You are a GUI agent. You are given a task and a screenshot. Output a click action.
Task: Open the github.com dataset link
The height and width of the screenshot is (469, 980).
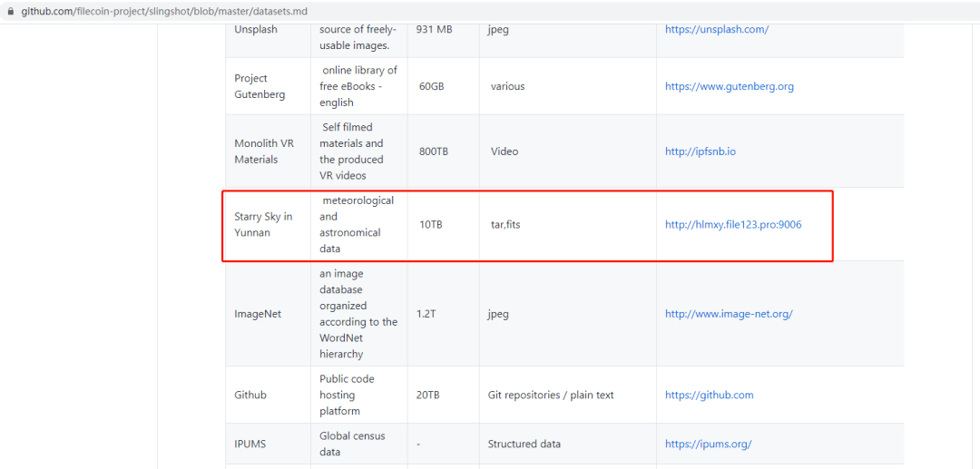tap(709, 395)
